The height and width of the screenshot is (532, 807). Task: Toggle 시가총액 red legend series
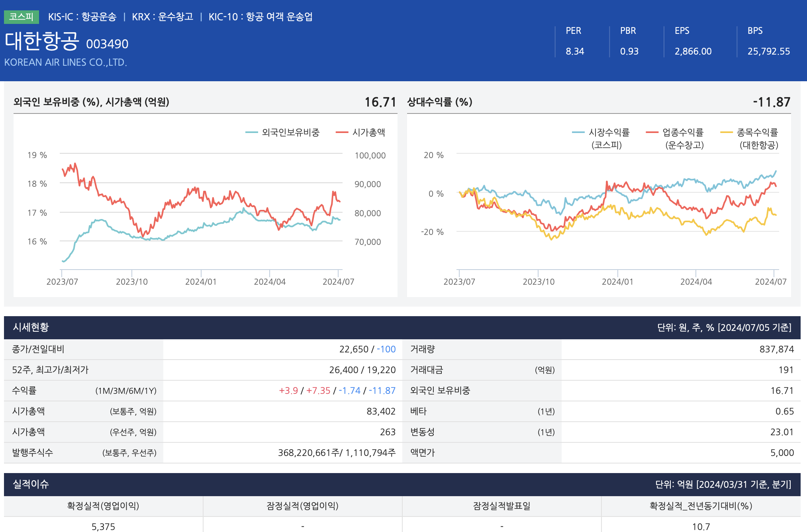[368, 133]
